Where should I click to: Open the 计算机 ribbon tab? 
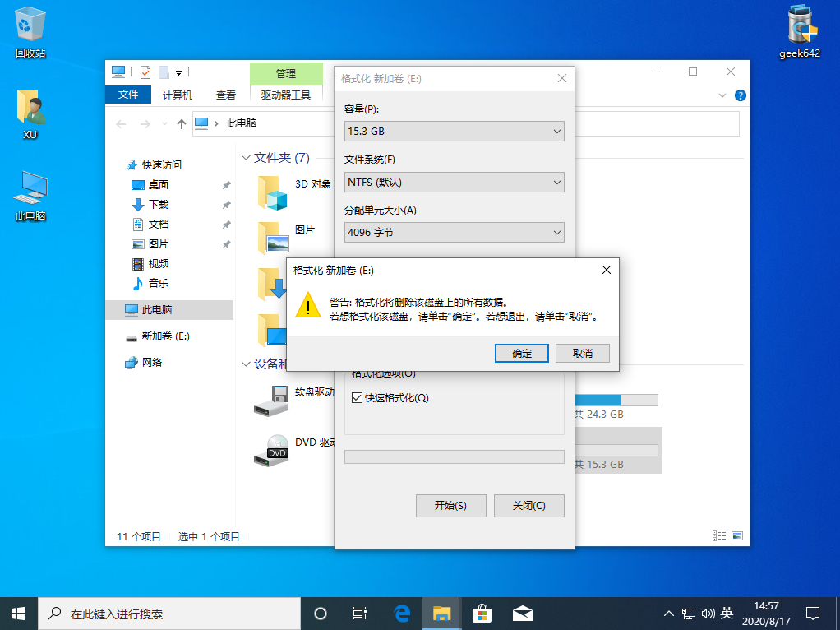[x=178, y=95]
